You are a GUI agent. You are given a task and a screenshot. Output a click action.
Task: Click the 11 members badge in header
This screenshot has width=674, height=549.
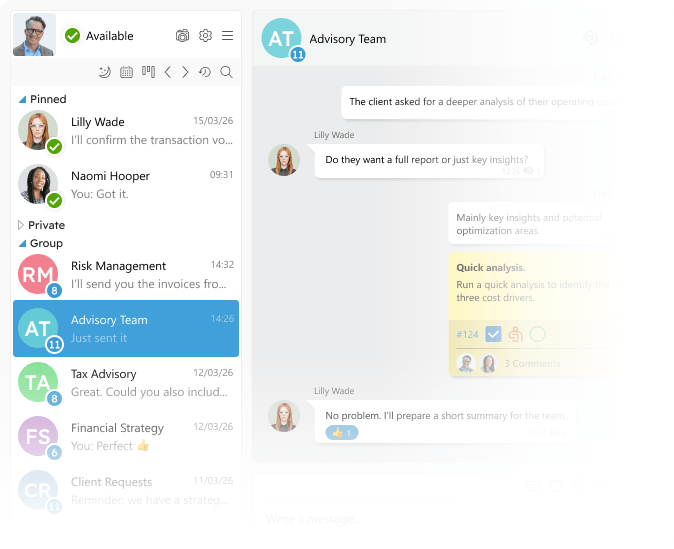pyautogui.click(x=298, y=55)
